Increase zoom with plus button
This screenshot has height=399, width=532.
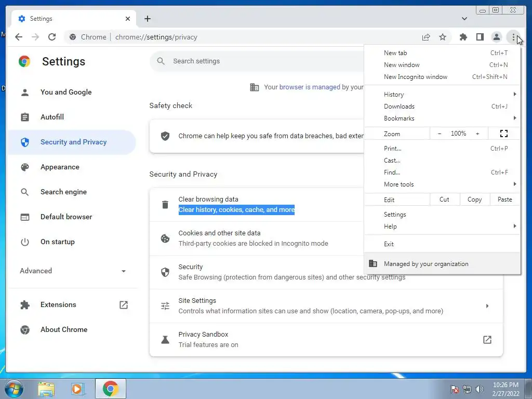477,134
